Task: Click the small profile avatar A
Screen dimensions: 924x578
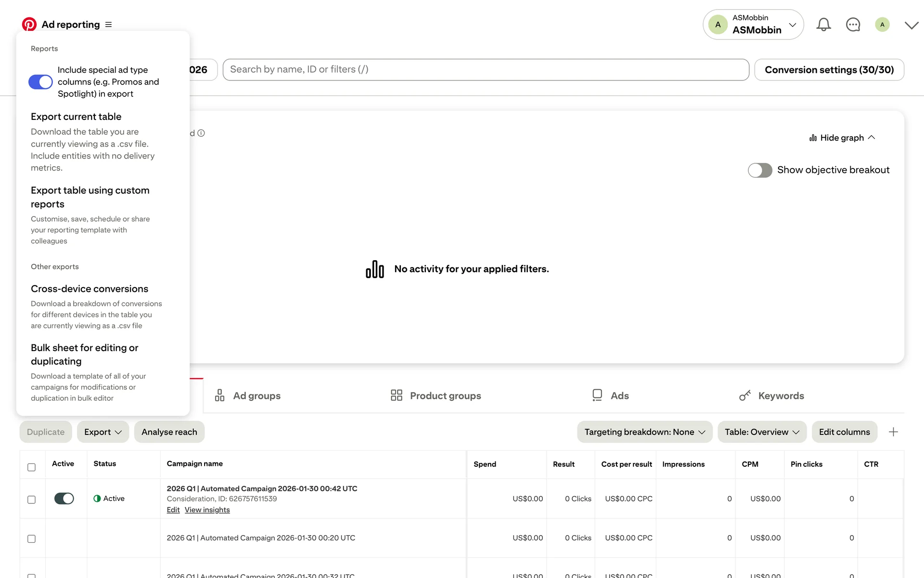Action: pos(882,25)
